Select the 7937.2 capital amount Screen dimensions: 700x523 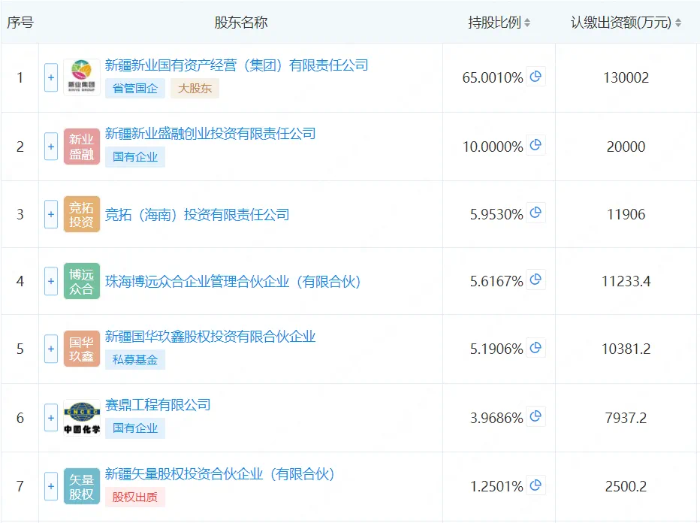[x=626, y=418]
